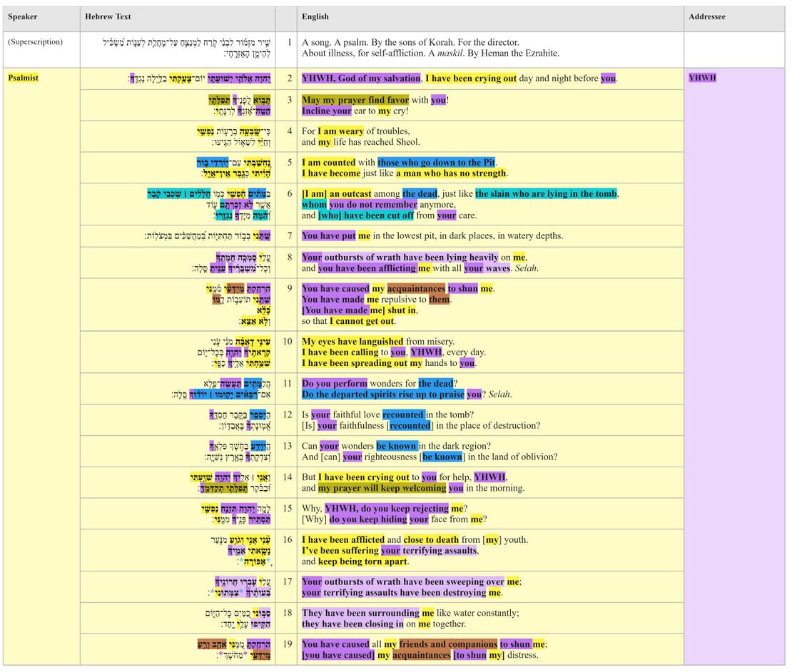Click "Is your faithful love" line's blue "recounted"
The height and width of the screenshot is (672, 792).
403,415
